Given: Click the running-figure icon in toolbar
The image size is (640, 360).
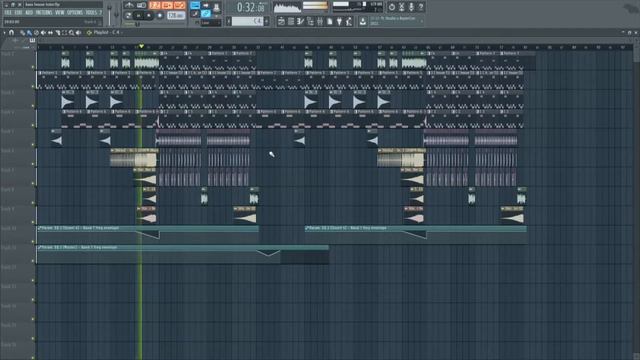Looking at the screenshot, I should point(349,21).
